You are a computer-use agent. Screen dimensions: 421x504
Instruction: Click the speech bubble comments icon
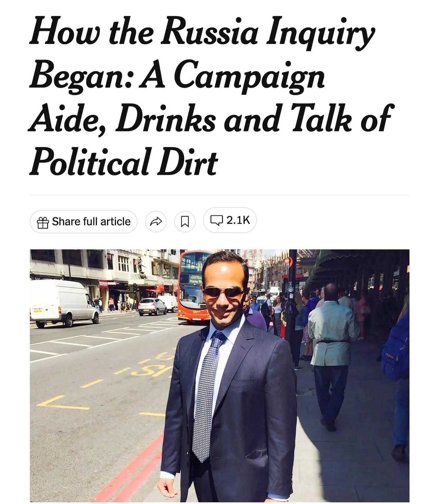(216, 220)
